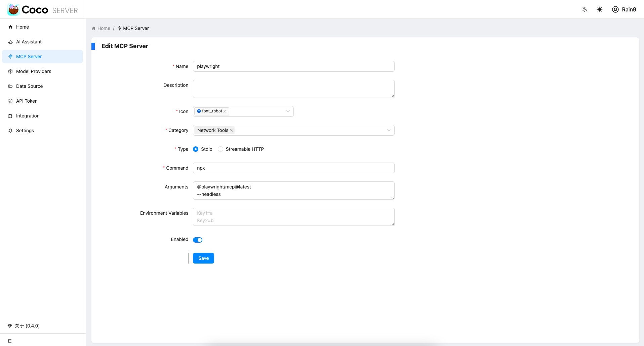
Task: Click the Enabled label text
Action: (179, 239)
